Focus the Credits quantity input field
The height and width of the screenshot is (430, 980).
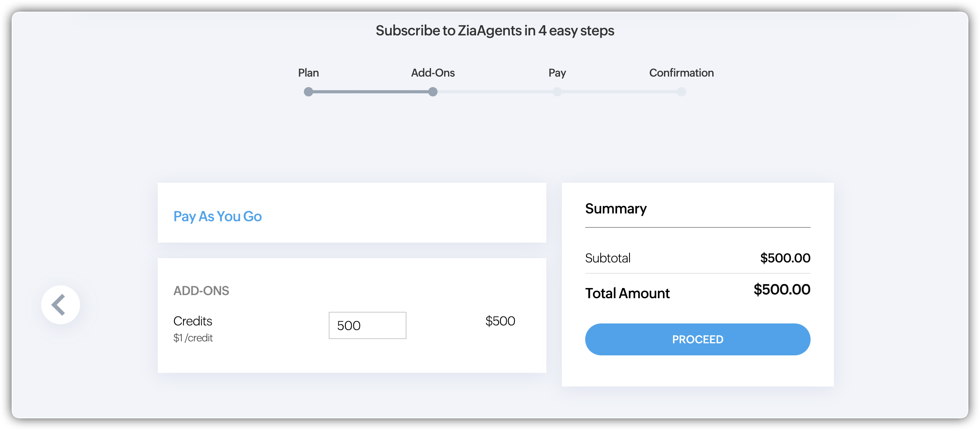coord(367,325)
